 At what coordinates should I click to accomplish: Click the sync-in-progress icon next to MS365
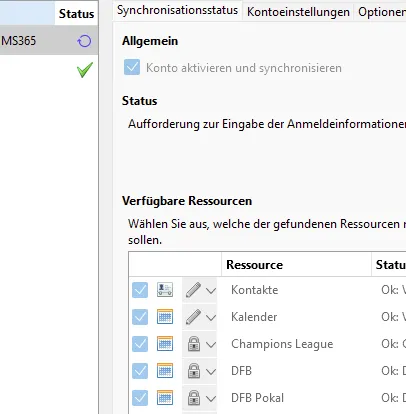coord(84,41)
